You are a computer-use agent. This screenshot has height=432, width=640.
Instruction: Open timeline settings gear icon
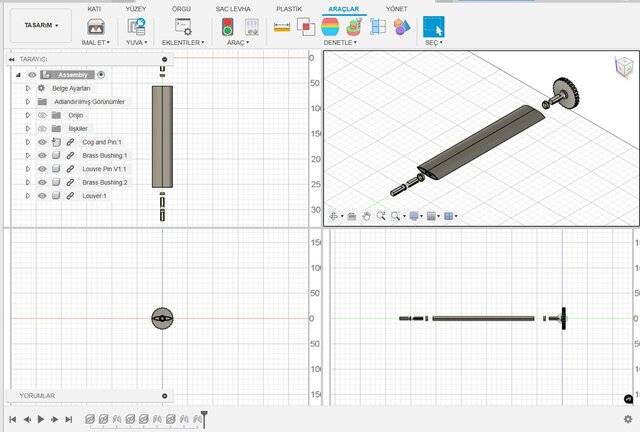point(627,419)
